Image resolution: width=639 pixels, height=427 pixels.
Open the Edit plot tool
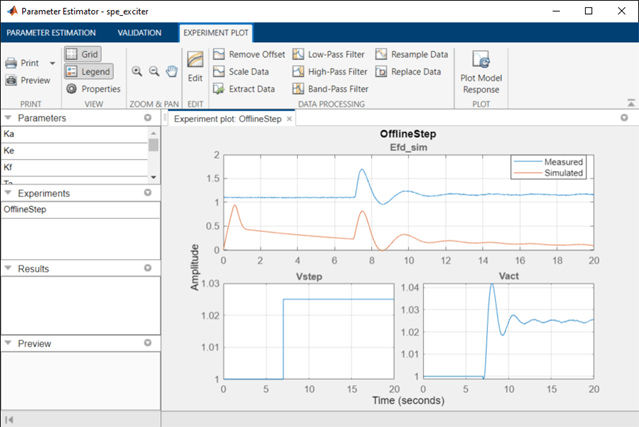195,67
